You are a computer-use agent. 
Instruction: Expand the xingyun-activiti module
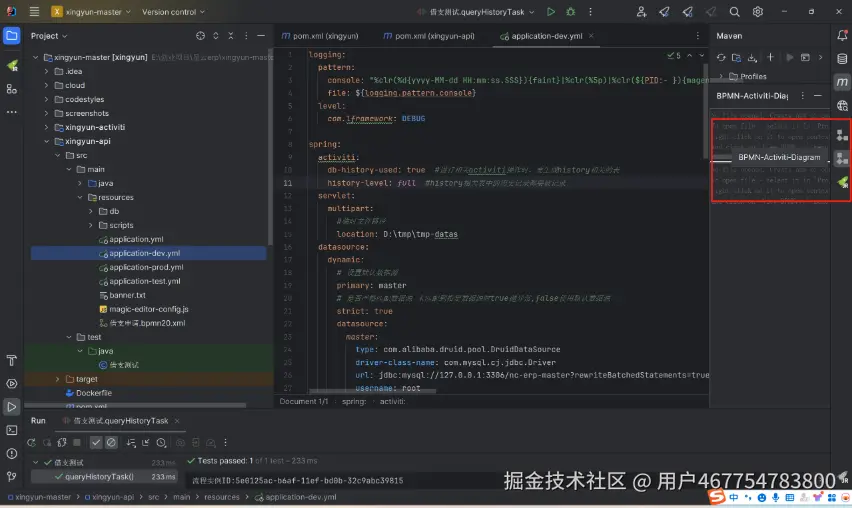click(x=47, y=127)
